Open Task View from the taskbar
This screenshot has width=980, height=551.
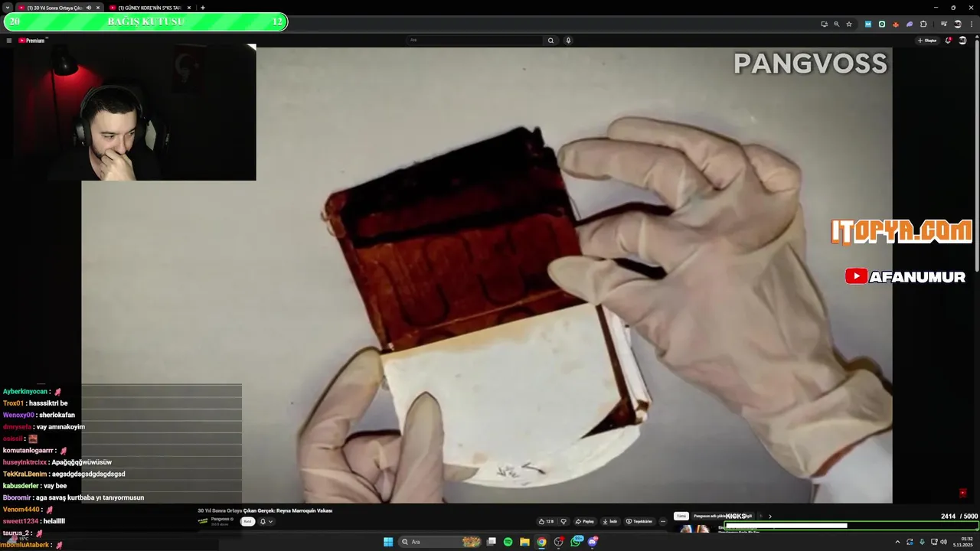click(492, 542)
